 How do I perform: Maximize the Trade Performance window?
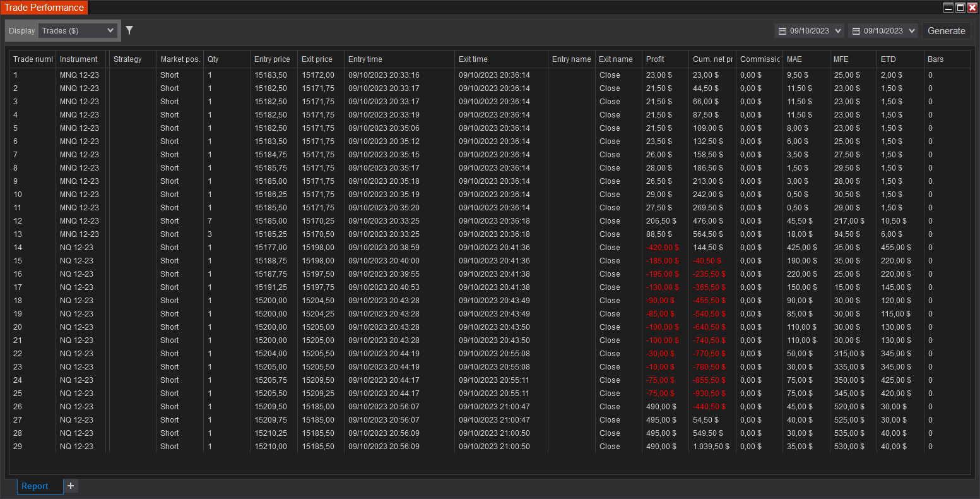960,8
